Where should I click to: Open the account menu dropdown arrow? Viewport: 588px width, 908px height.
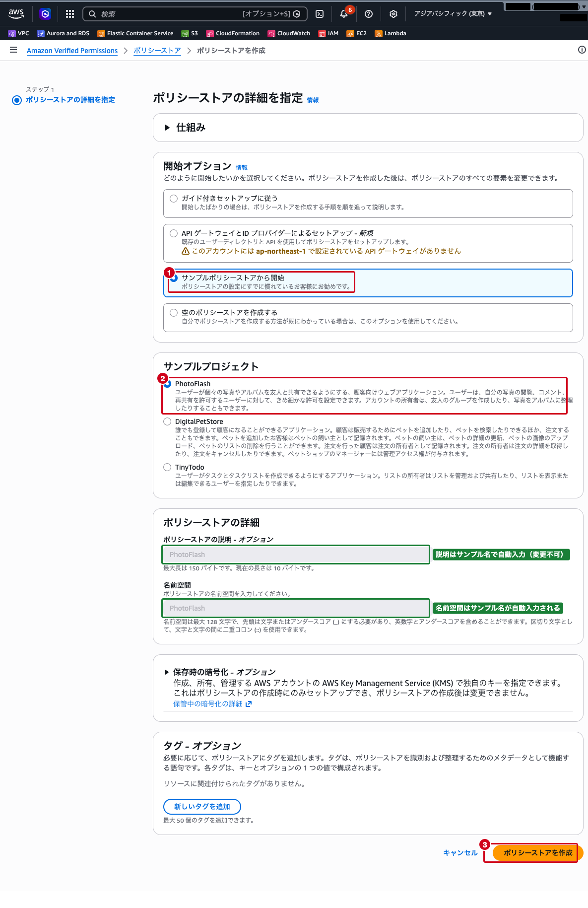[584, 7]
